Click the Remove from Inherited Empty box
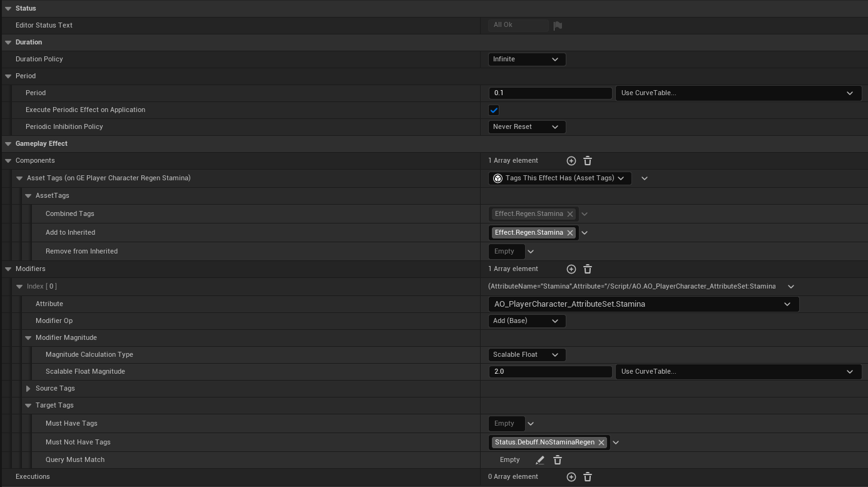The image size is (868, 487). pyautogui.click(x=506, y=252)
